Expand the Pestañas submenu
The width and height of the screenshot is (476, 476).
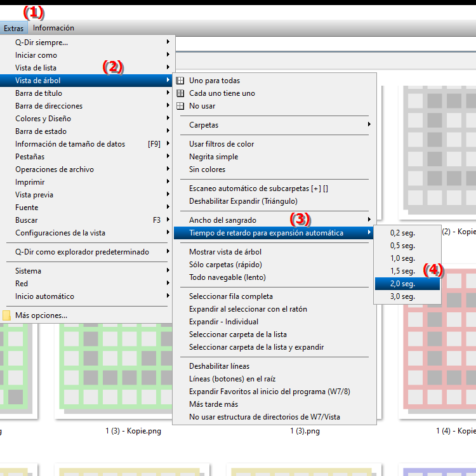pyautogui.click(x=86, y=157)
